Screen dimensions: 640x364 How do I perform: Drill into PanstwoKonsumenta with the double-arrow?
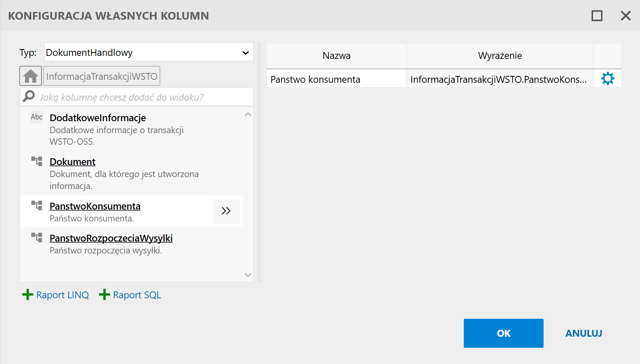click(x=226, y=211)
